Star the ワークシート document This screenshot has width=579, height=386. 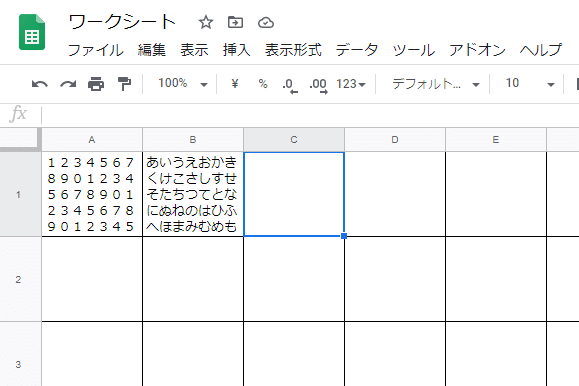[x=206, y=23]
